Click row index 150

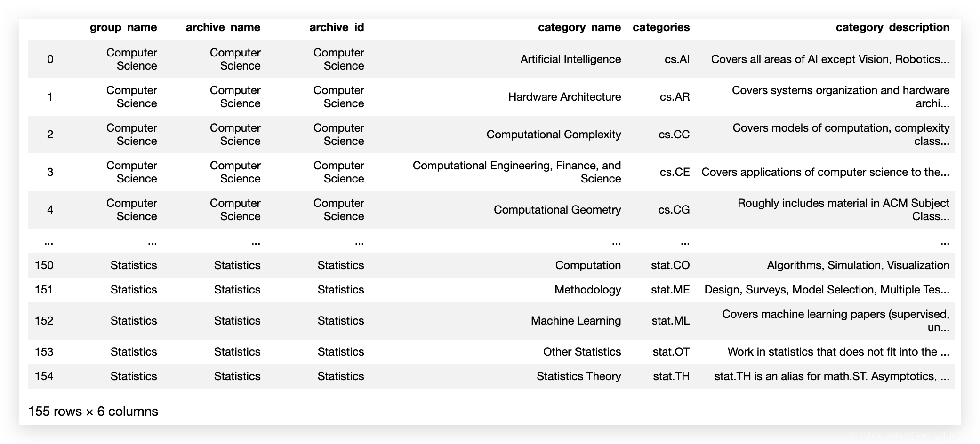pyautogui.click(x=44, y=265)
